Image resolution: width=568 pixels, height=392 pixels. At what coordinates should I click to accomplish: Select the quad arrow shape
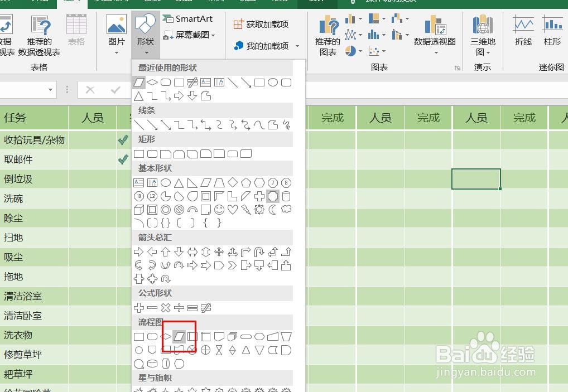pos(219,252)
